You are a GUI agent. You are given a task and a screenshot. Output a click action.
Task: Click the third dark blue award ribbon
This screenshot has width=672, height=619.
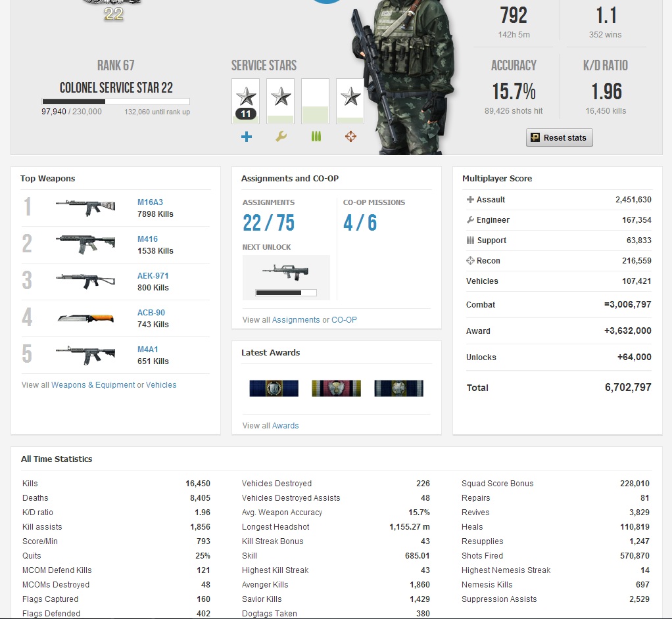[x=398, y=388]
